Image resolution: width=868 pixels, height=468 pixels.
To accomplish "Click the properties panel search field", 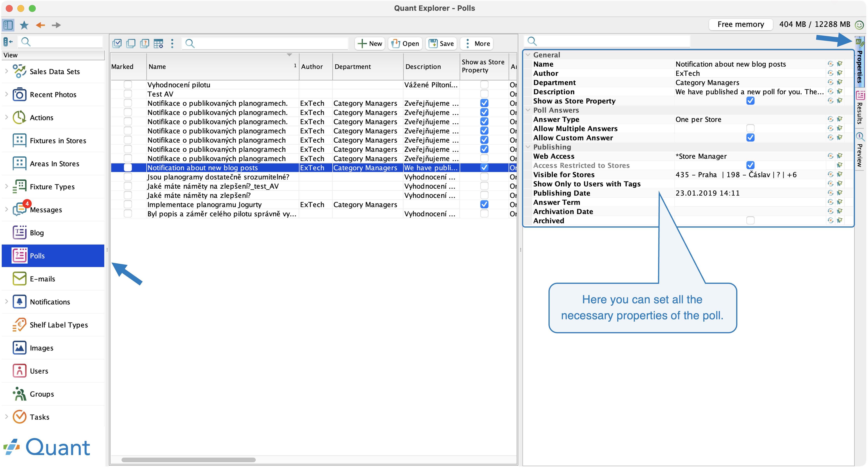I will pyautogui.click(x=607, y=41).
